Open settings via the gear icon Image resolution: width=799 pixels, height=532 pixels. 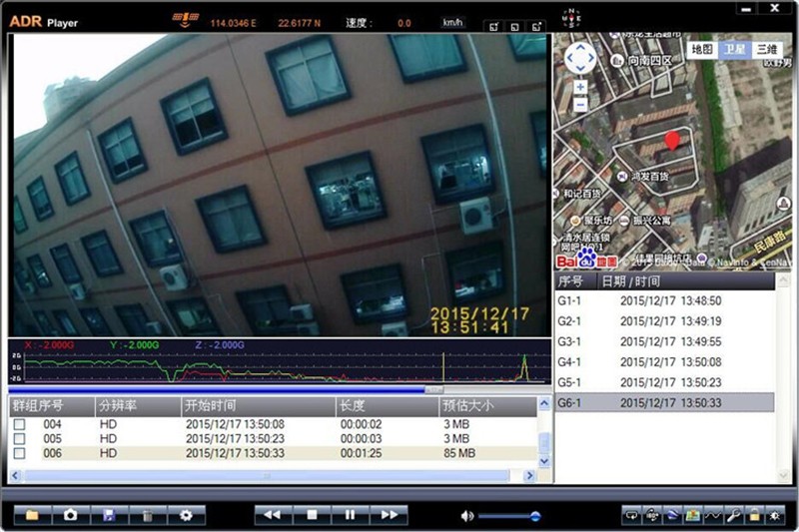tap(185, 515)
